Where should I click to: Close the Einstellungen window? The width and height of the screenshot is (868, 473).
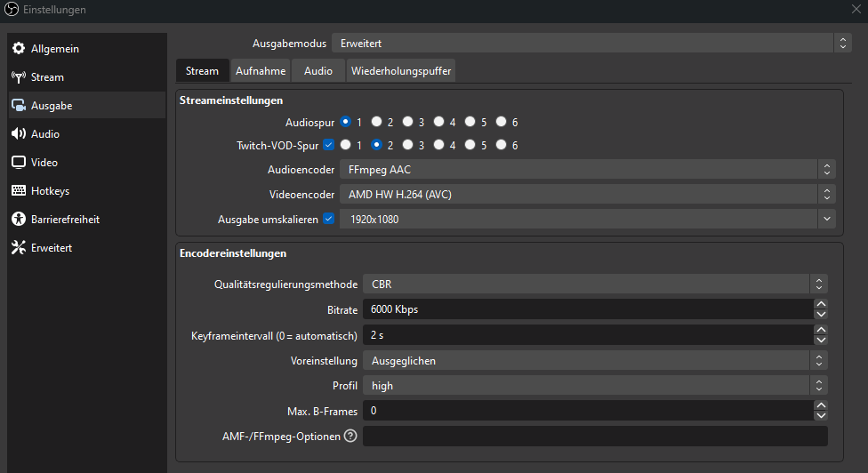coord(856,9)
